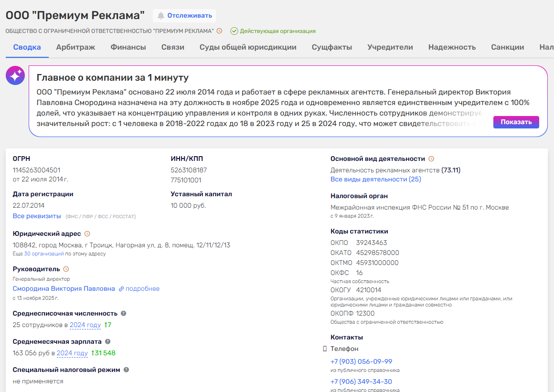Click the green checkmark status icon

pos(234,31)
